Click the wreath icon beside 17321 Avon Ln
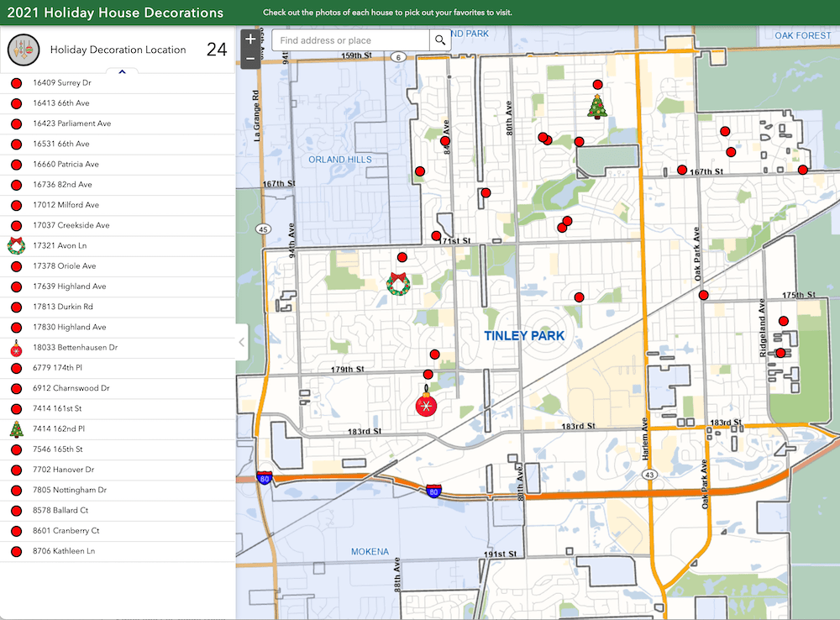 pyautogui.click(x=17, y=245)
